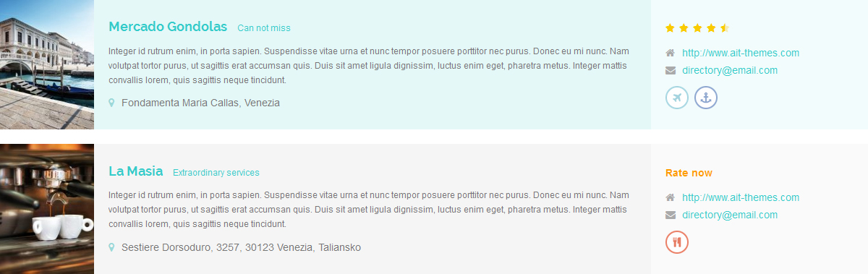Viewport: 868px width, 274px height.
Task: Click Rate now for La Masia
Action: pos(689,173)
